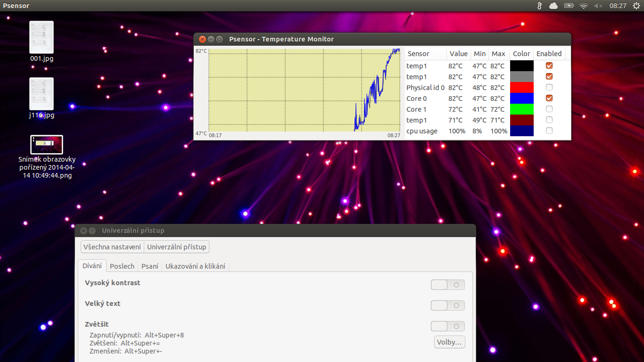Select the Snímek obrazovky PNG thumbnail
This screenshot has height=362, width=644.
(x=46, y=145)
